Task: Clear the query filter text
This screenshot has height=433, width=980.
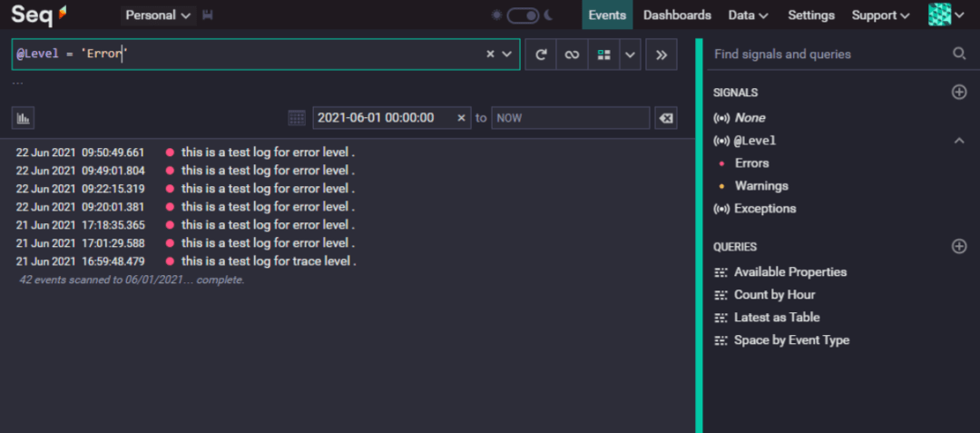Action: (491, 54)
